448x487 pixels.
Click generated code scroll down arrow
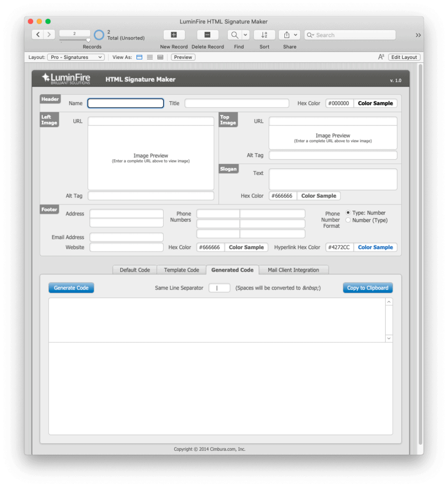tap(389, 338)
